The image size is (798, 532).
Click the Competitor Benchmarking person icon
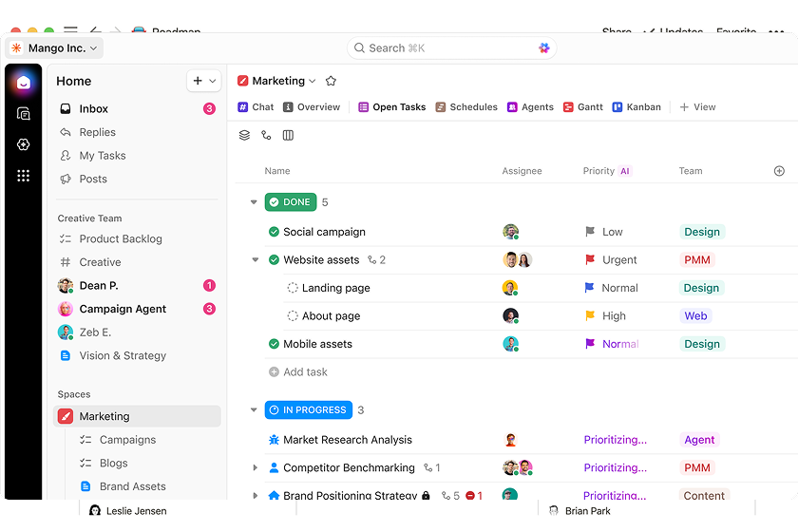[x=274, y=467]
